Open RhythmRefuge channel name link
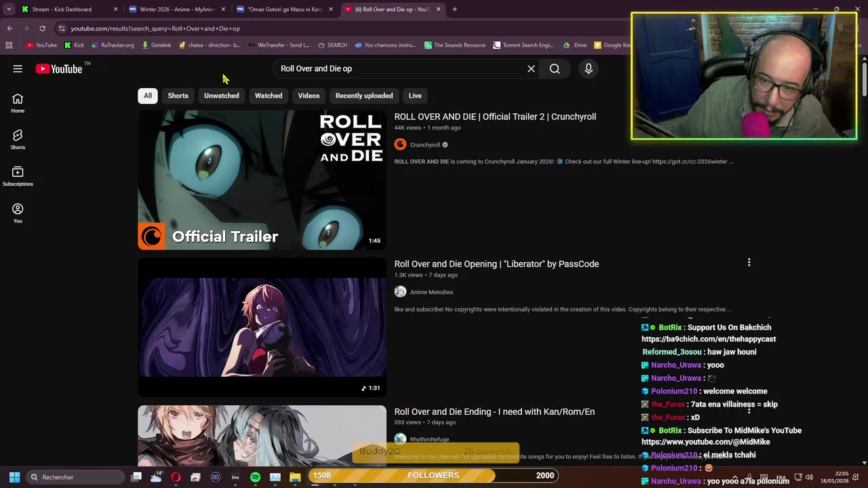 [x=429, y=439]
